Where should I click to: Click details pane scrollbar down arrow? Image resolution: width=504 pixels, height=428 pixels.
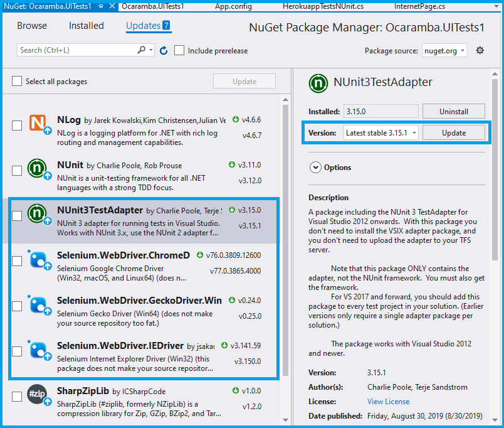pyautogui.click(x=495, y=420)
